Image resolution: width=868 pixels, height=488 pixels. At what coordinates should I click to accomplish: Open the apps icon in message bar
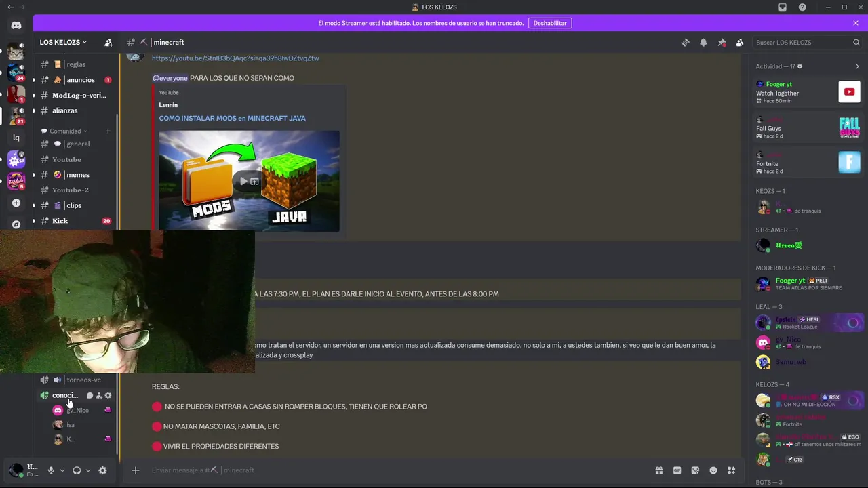pyautogui.click(x=731, y=470)
